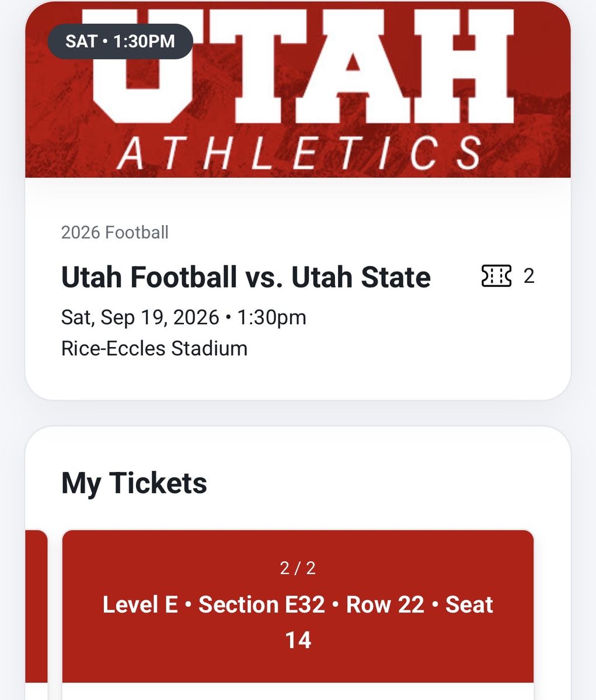Tap the My Tickets heading
The height and width of the screenshot is (700, 596).
pyautogui.click(x=134, y=483)
